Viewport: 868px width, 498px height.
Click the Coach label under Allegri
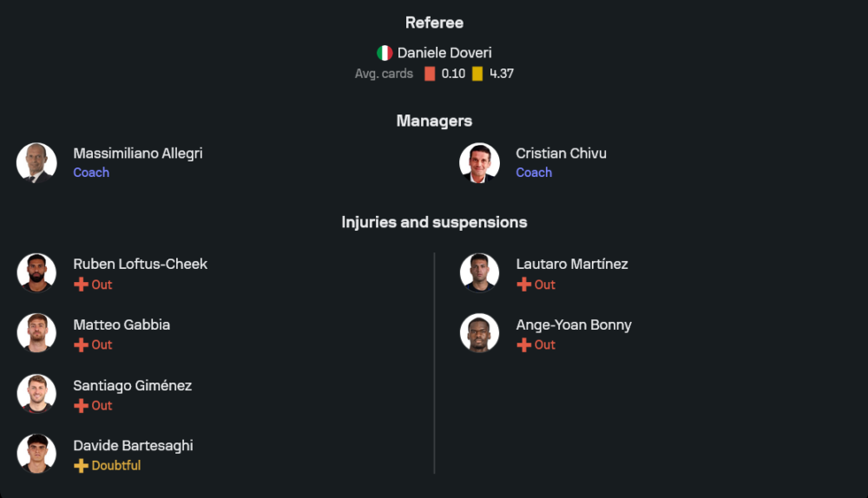[91, 173]
